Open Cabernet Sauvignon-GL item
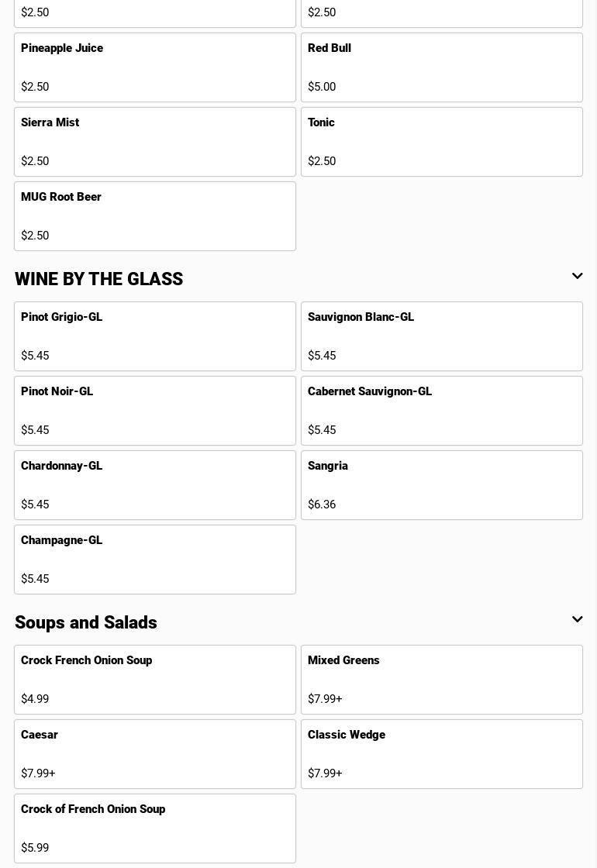Viewport: 597px width, 868px height. (441, 411)
